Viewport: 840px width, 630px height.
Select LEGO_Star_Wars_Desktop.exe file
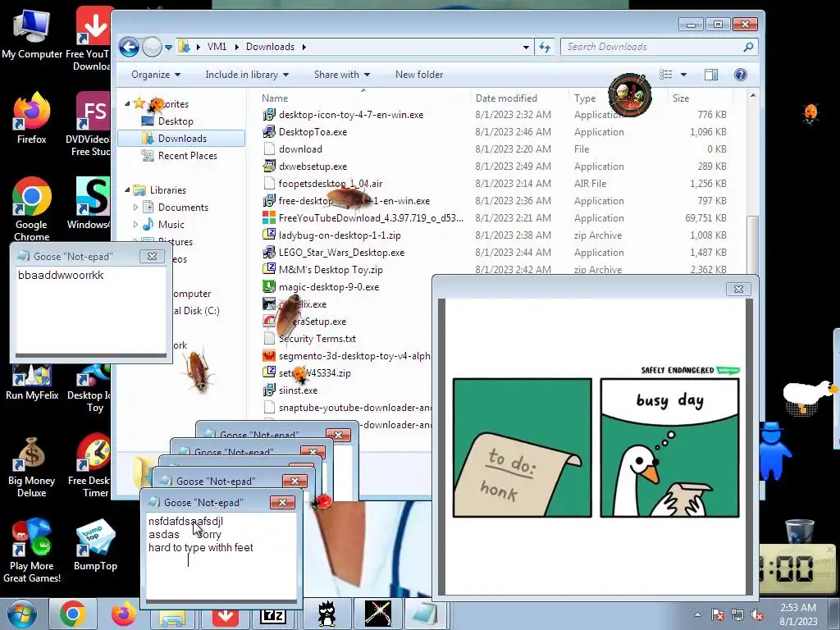[341, 252]
